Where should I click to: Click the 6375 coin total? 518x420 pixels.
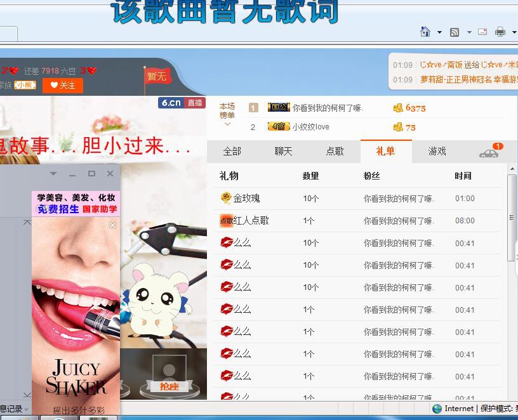coord(416,108)
